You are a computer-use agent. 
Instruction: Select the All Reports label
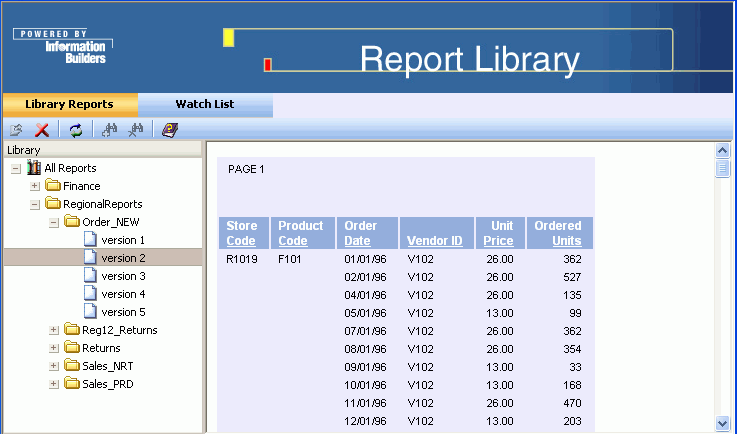[x=71, y=168]
